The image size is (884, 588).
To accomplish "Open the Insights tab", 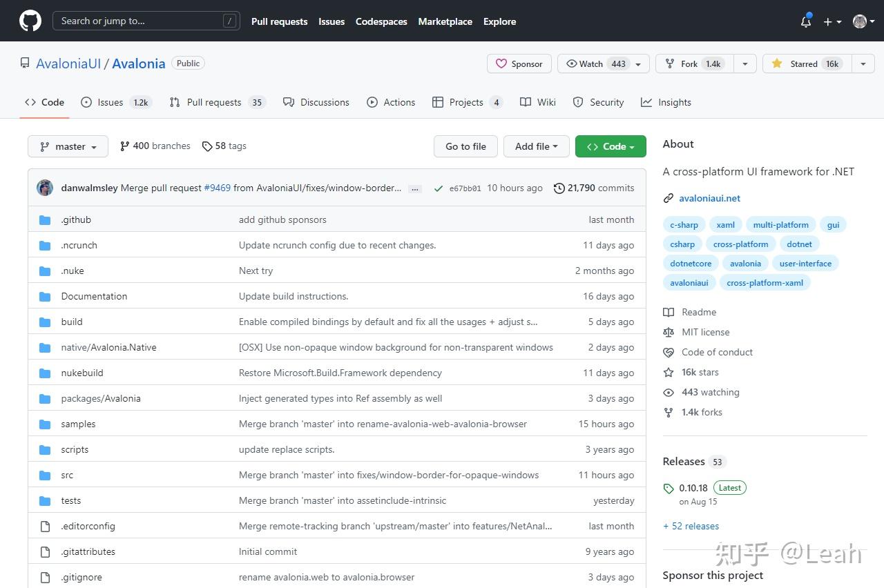I will coord(666,102).
